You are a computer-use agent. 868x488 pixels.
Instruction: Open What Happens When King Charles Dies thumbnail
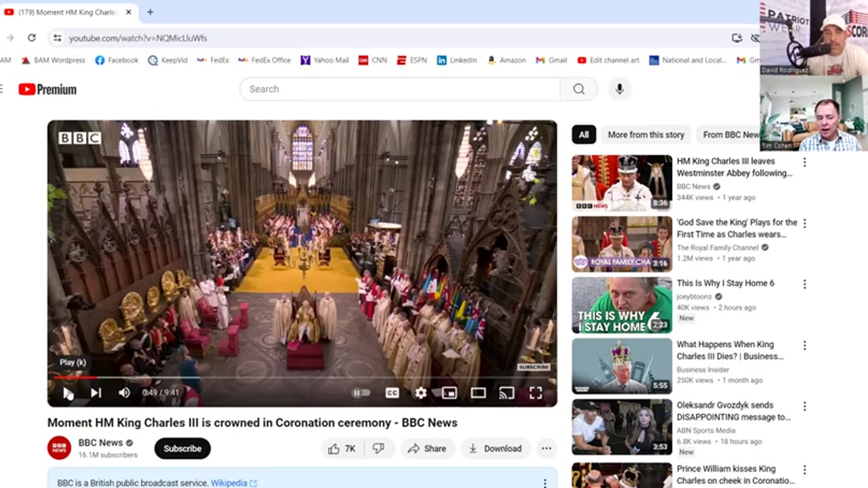point(622,366)
